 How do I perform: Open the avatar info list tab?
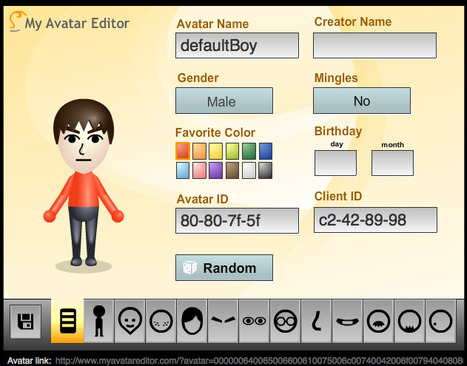[67, 321]
